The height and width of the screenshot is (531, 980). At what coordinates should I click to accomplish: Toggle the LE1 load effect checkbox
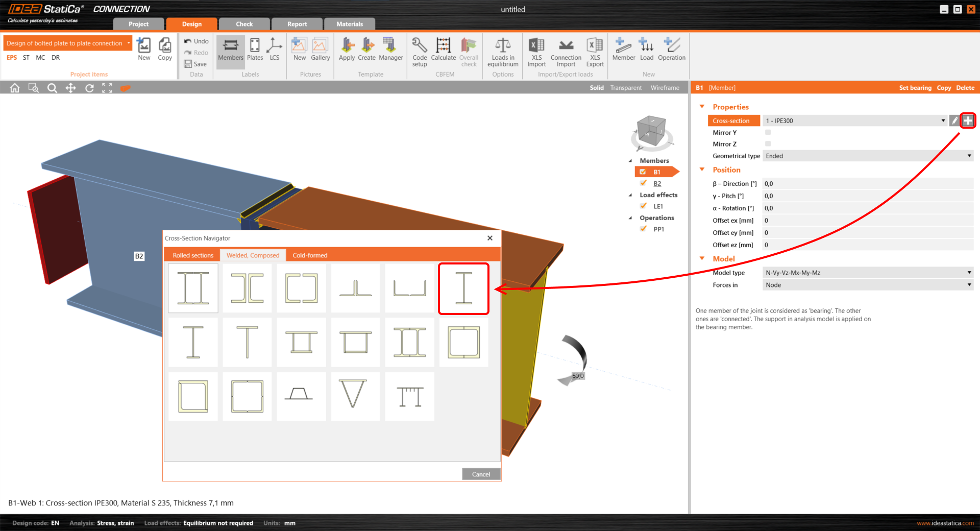(x=643, y=206)
